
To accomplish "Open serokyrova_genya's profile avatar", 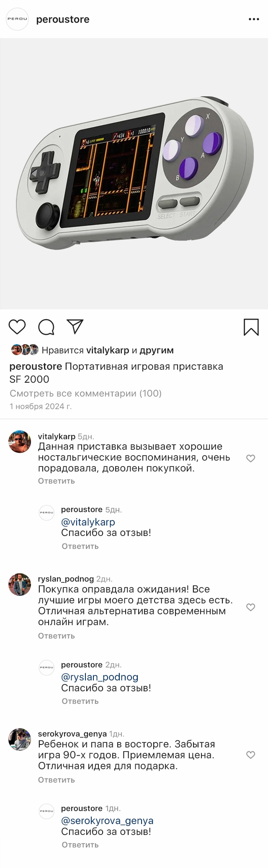I will (20, 739).
